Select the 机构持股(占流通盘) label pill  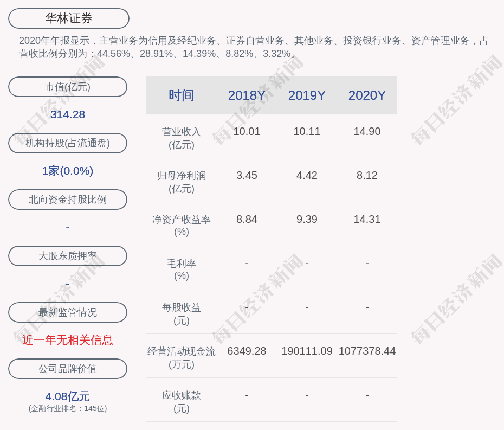pos(68,143)
